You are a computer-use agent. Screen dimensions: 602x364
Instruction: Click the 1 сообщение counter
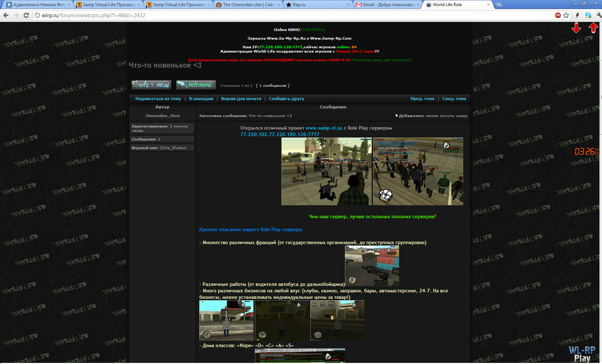coord(273,86)
